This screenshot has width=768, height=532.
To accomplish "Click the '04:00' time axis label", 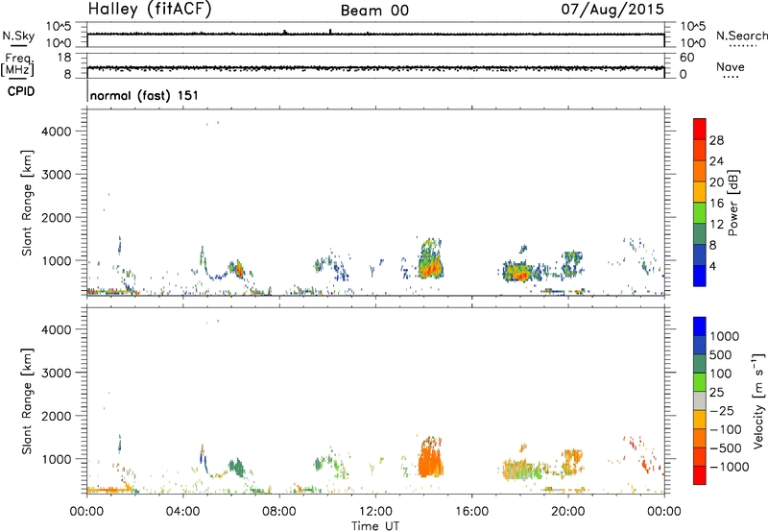I will click(182, 512).
